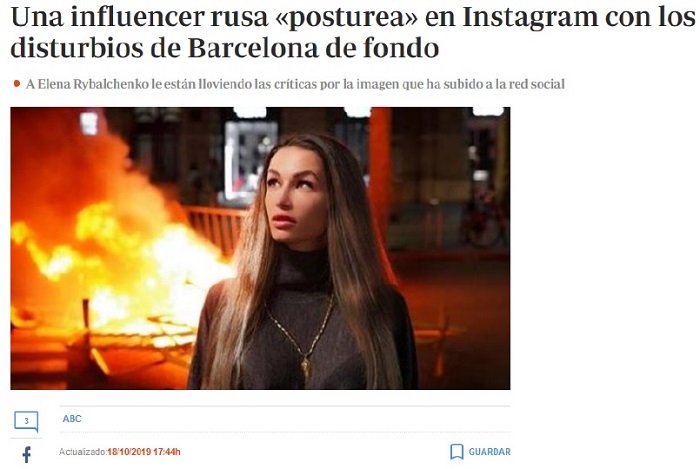Click the headline about the influencer rusa
Image resolution: width=700 pixels, height=469 pixels.
pyautogui.click(x=353, y=31)
